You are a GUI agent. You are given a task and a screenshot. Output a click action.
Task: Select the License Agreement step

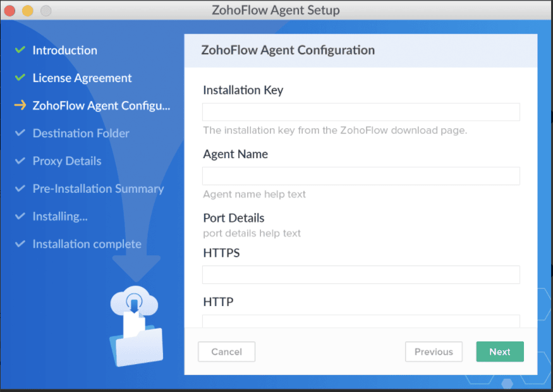pyautogui.click(x=82, y=78)
